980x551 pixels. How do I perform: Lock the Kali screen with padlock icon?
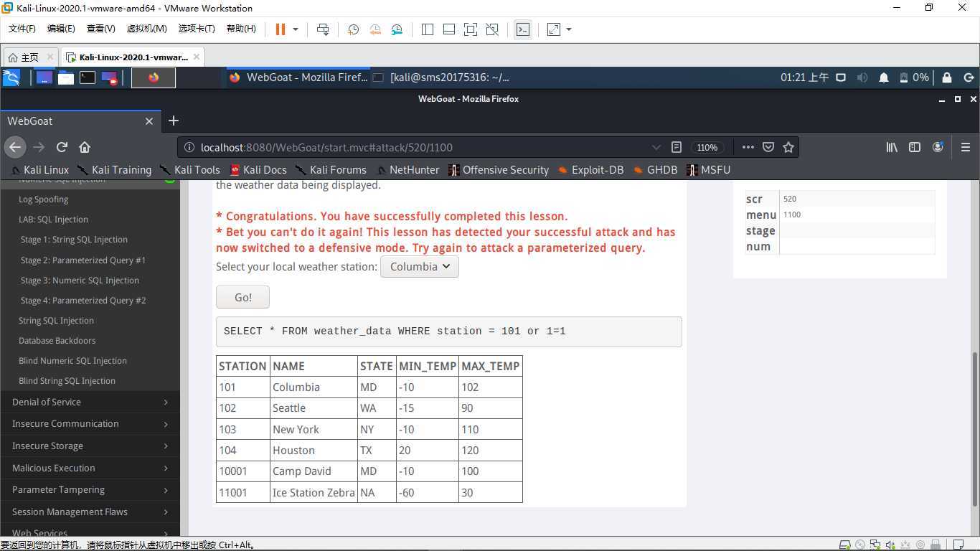point(947,77)
